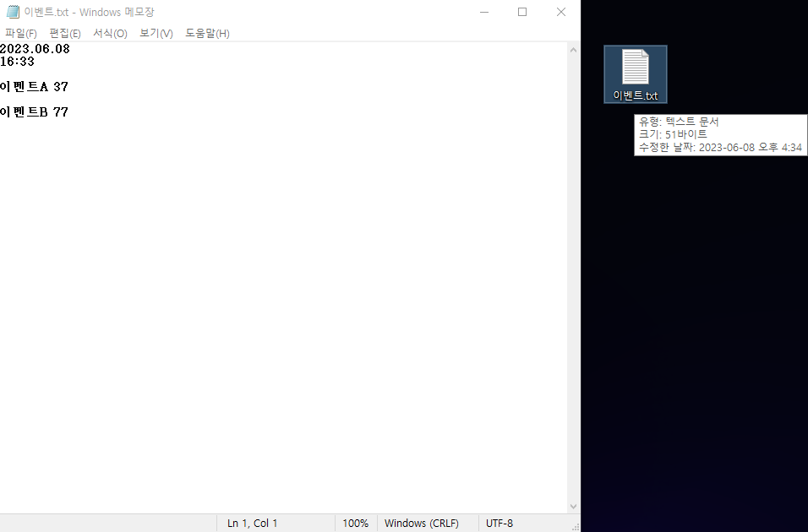Expand the 보기(V) menu
This screenshot has width=808, height=532.
click(156, 33)
